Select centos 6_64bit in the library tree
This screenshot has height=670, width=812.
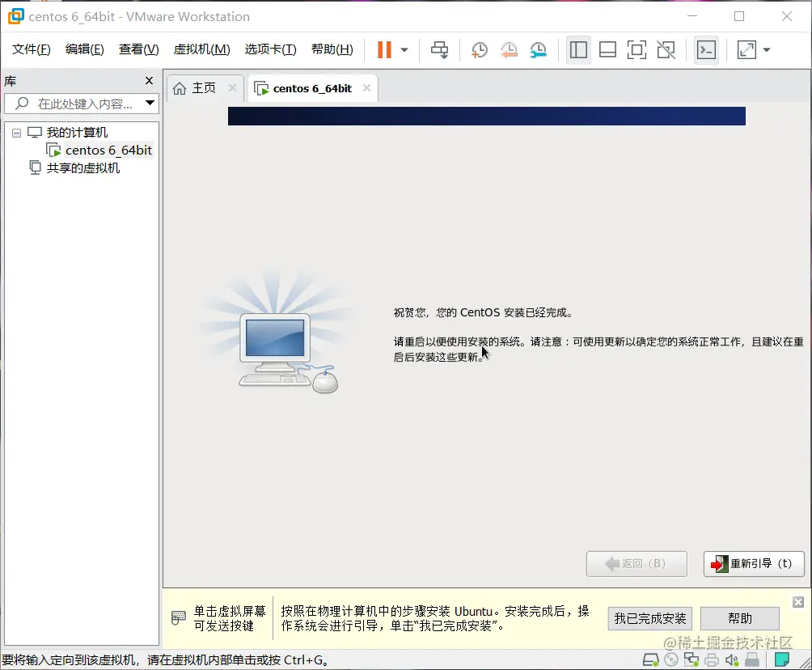click(x=108, y=151)
